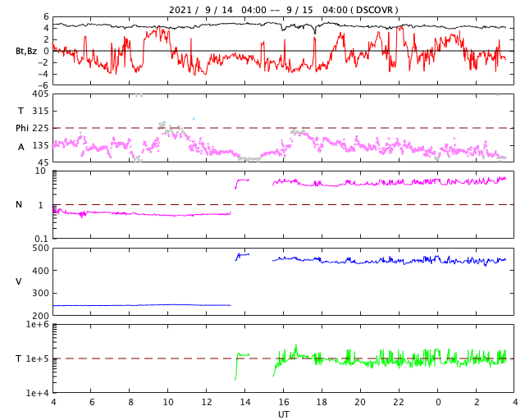Click the 'Phi' axis label

(22, 128)
